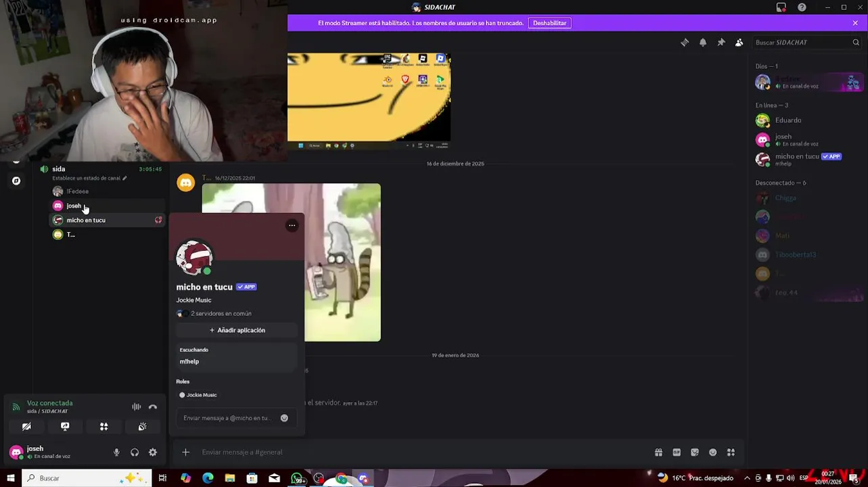Show hidden system tray icons
This screenshot has height=487, width=868.
747,478
